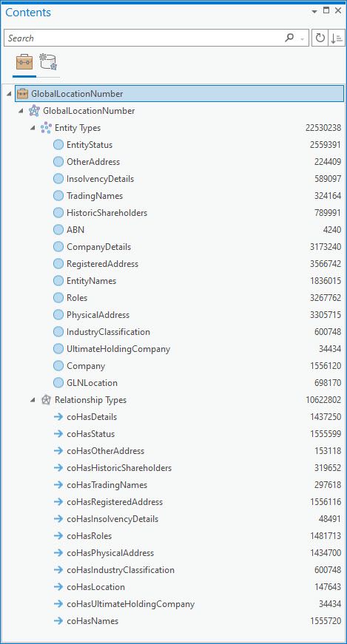Screen dimensions: 347x644
Task: Select the EntityStatus entity type
Action: (x=90, y=145)
